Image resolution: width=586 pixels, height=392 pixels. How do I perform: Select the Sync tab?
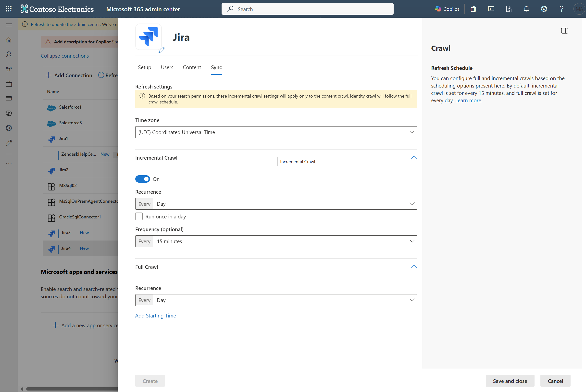[216, 67]
